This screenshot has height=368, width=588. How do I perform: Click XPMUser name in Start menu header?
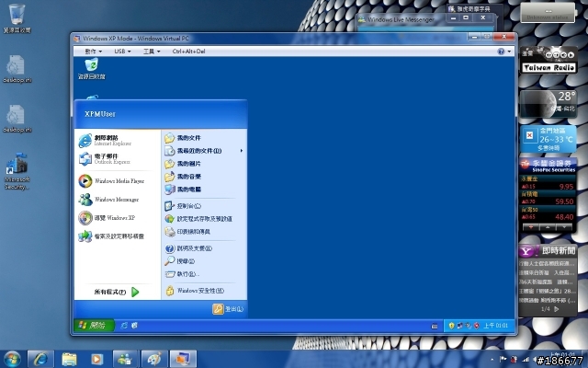100,114
